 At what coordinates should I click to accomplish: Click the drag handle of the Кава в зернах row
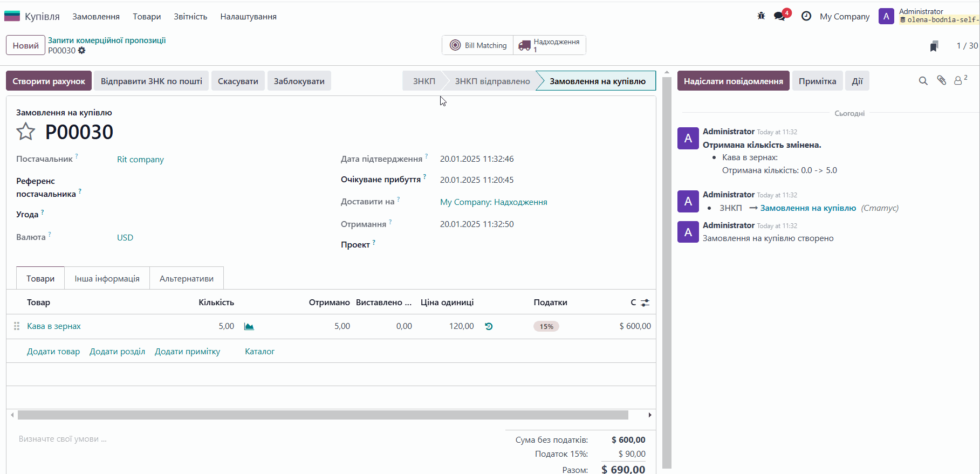pos(17,326)
